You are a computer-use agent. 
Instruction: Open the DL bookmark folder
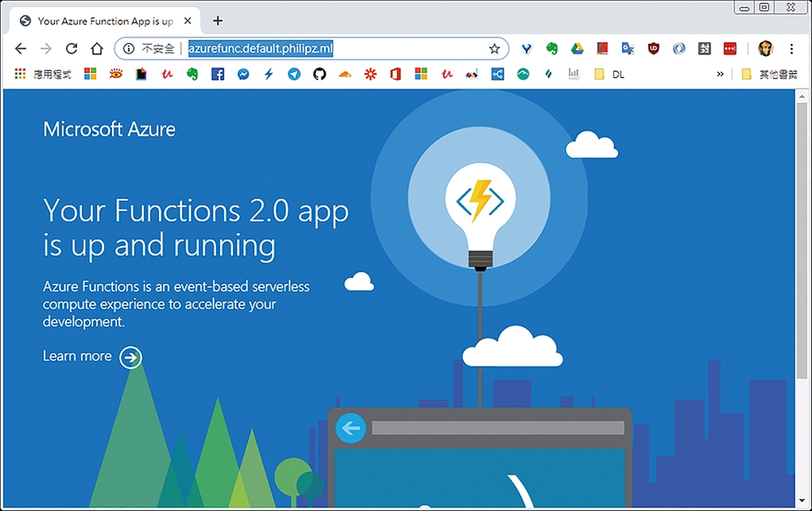[610, 74]
